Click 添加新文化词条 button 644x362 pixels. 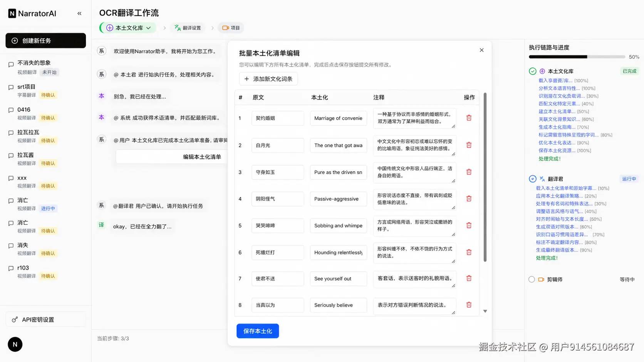coord(268,79)
